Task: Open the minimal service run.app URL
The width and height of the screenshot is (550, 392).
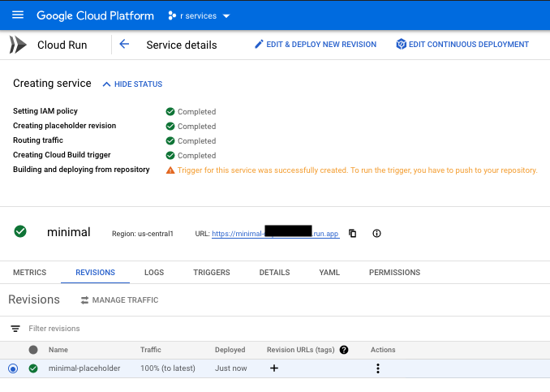Action: [x=275, y=234]
